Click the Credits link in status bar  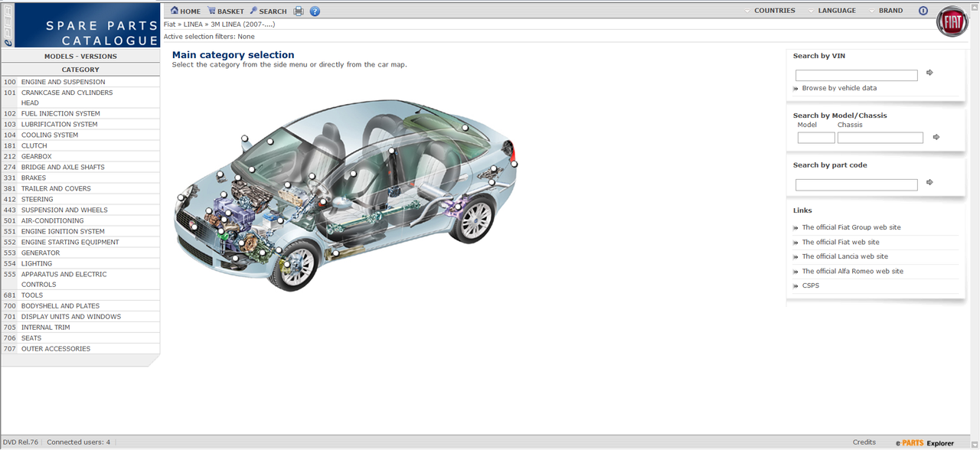(x=864, y=442)
